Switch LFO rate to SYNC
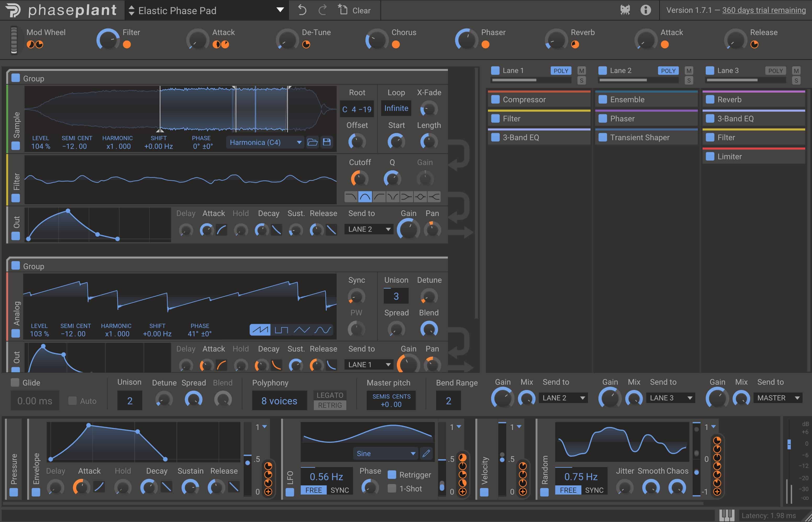 pyautogui.click(x=340, y=490)
